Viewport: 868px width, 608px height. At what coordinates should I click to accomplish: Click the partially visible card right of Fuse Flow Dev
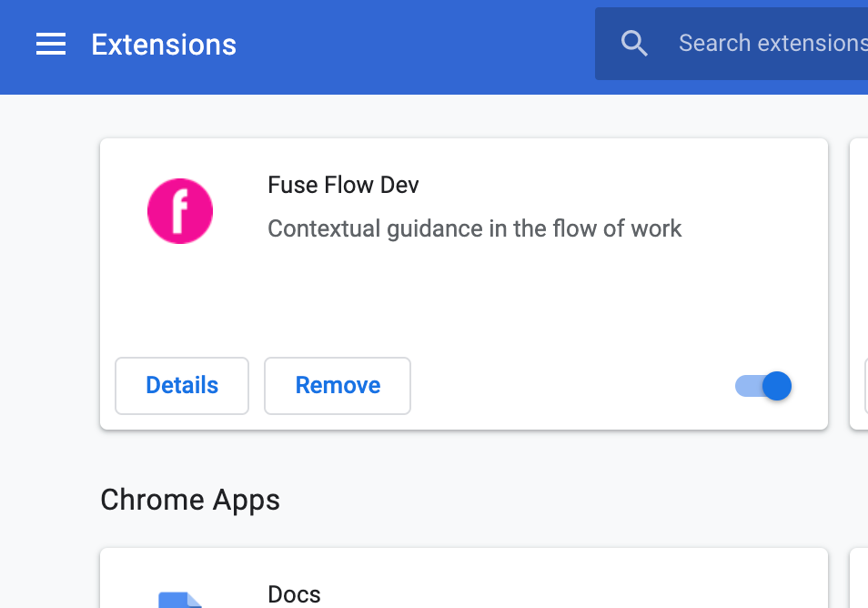point(859,283)
